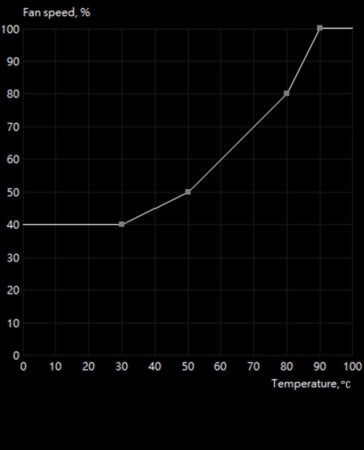Click the 20 label on the temperature axis
Screen dimensions: 364x450
click(88, 367)
